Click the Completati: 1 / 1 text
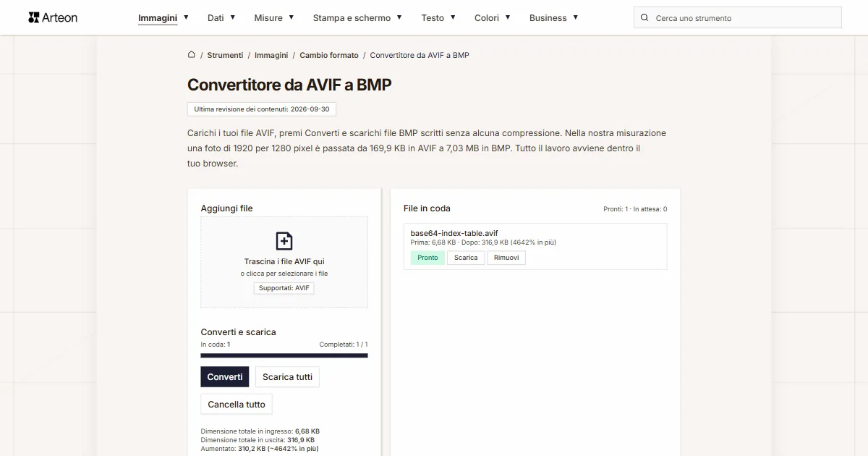 click(344, 345)
